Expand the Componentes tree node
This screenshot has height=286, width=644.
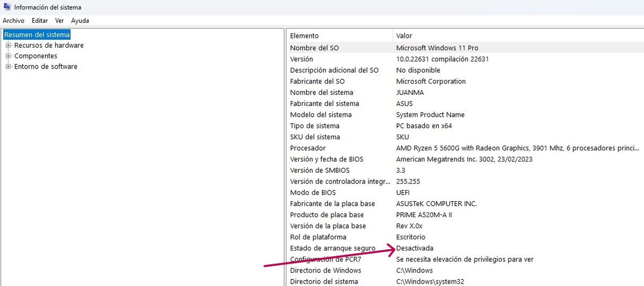coord(9,56)
